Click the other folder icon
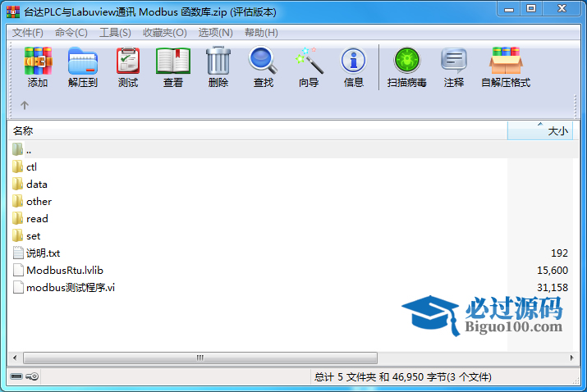Image resolution: width=587 pixels, height=392 pixels. tap(17, 201)
